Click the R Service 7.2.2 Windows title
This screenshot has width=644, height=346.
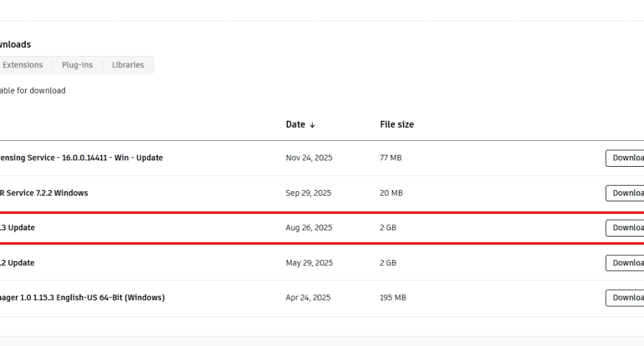(44, 193)
